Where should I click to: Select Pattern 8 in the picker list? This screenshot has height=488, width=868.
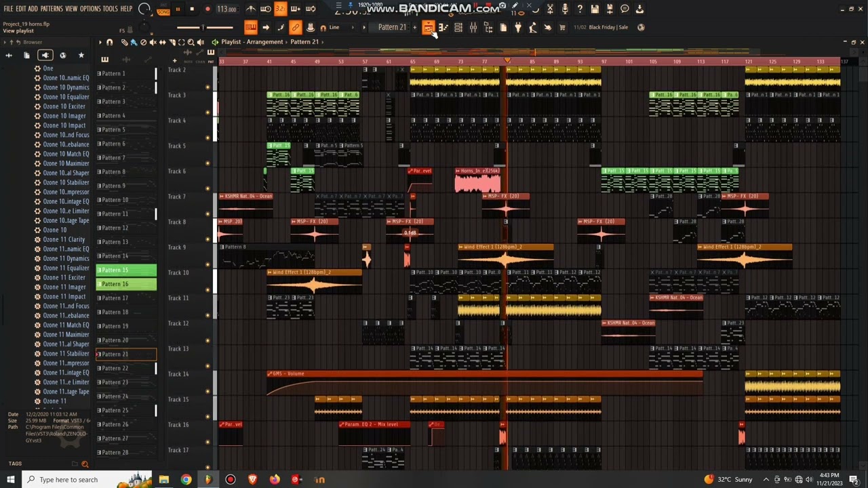coord(126,171)
